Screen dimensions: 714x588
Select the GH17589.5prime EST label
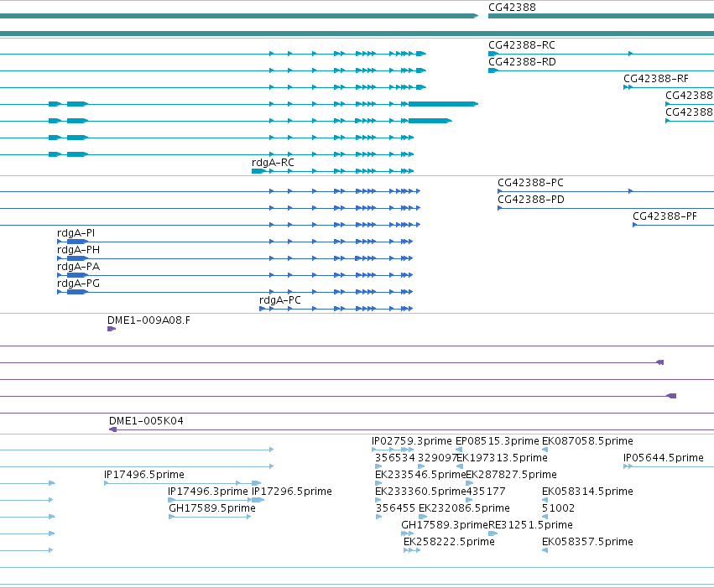point(212,508)
